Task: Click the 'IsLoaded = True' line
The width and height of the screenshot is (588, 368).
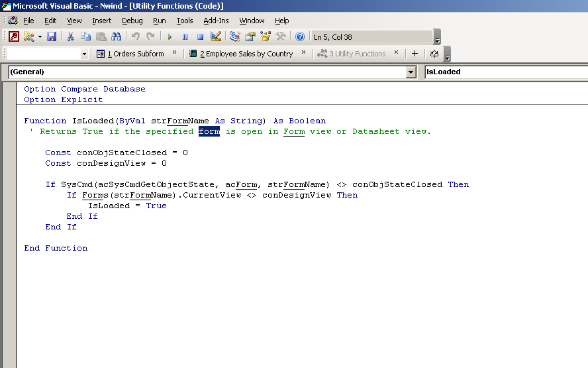Action: [127, 206]
